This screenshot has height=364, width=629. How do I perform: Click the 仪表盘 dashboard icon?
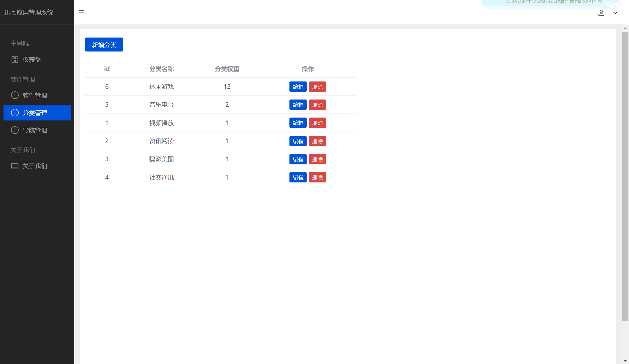pos(14,60)
